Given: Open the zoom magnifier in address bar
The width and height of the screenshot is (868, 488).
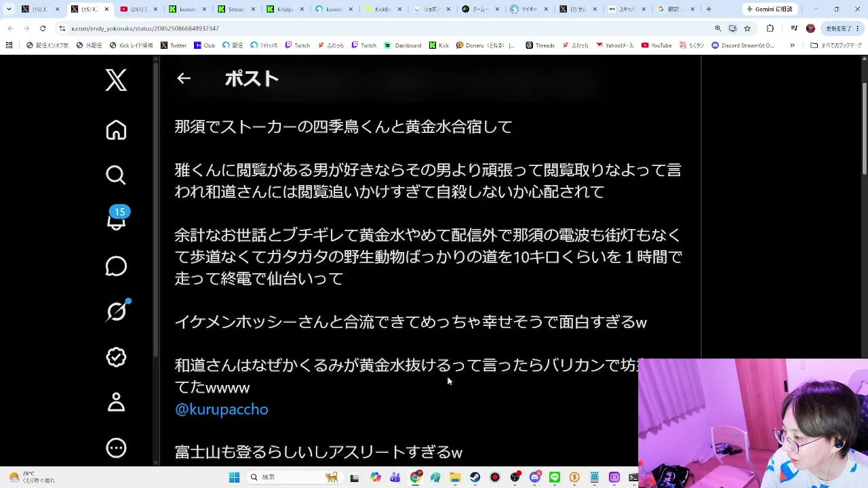Looking at the screenshot, I should click(718, 28).
